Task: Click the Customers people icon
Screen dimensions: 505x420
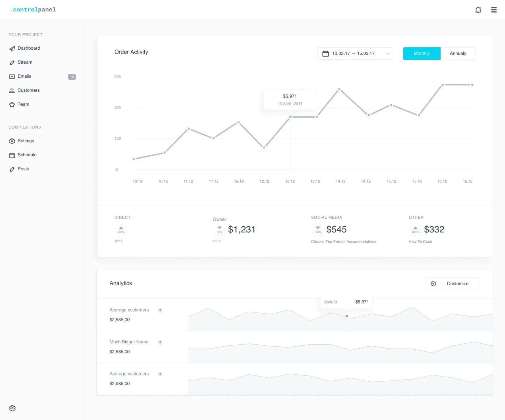Action: click(x=12, y=91)
